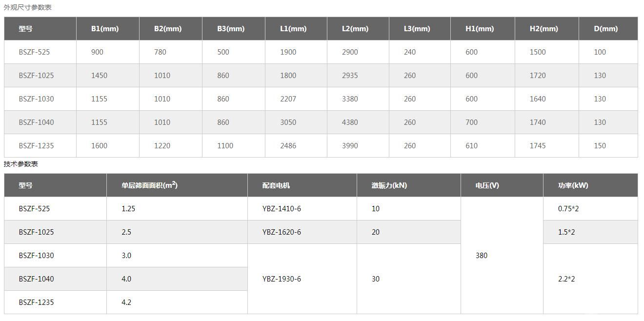
Task: Select the 配套电机 column header
Action: [x=276, y=185]
